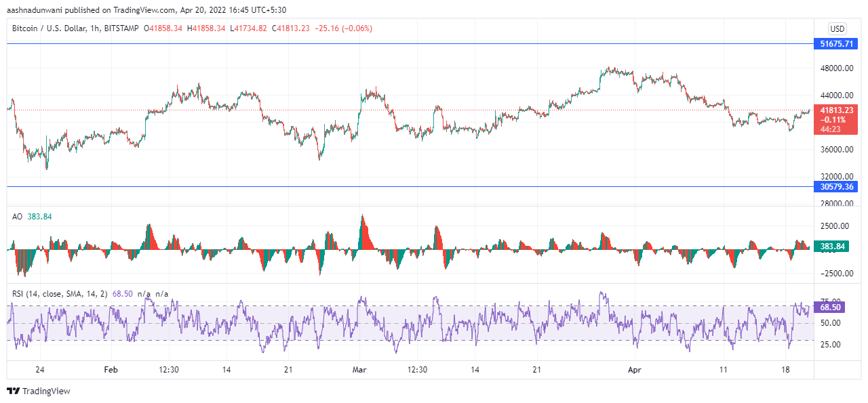Click the 48000.00 price axis label
This screenshot has width=868, height=403.
tap(836, 68)
